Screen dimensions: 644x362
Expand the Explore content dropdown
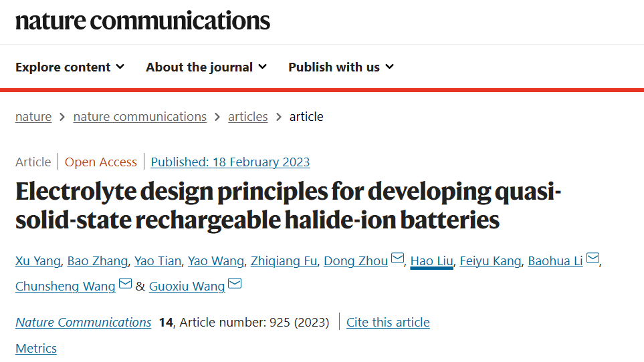pyautogui.click(x=70, y=67)
